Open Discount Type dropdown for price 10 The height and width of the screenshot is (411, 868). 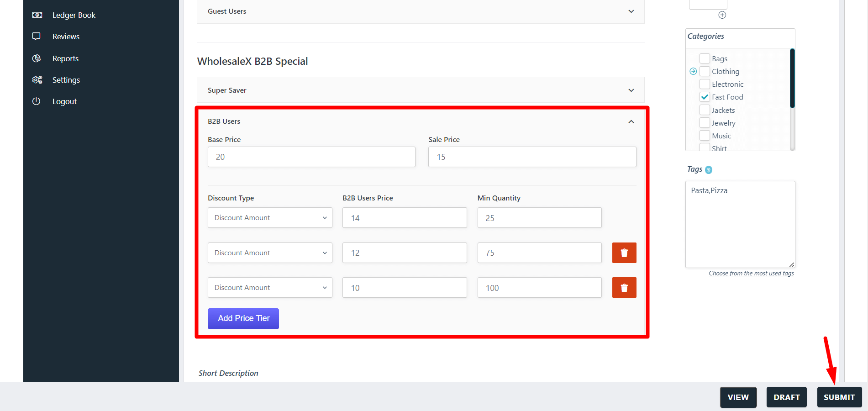[x=270, y=288]
